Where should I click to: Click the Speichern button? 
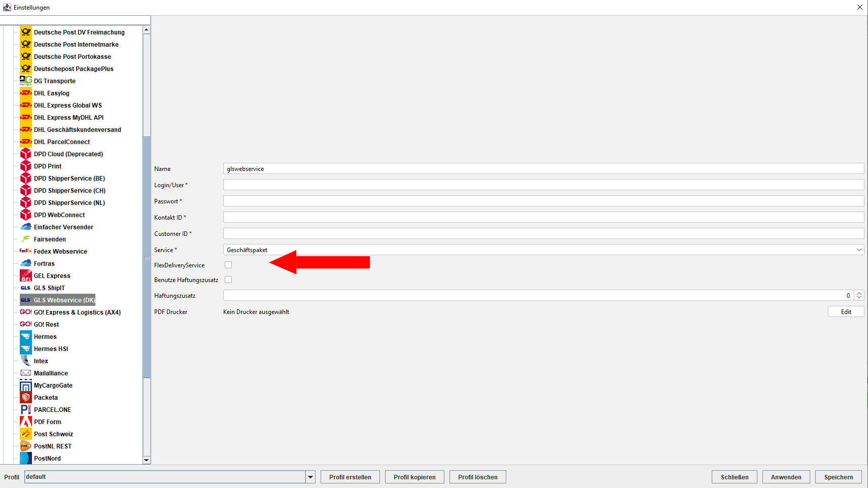[839, 477]
